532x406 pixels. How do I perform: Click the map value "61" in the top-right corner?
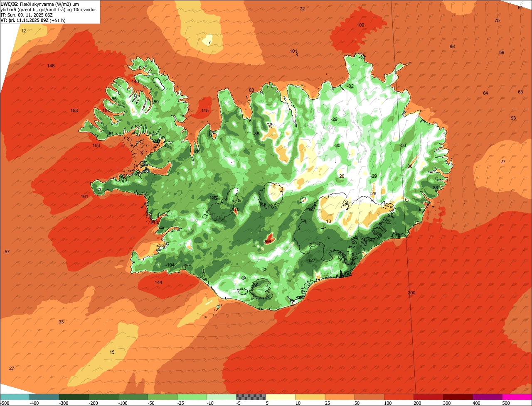point(520,7)
